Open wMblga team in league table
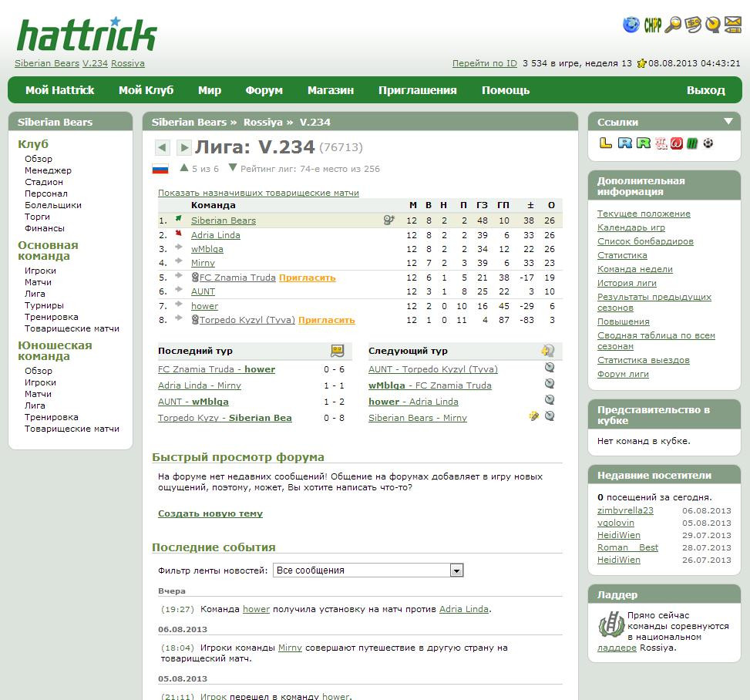The image size is (750, 700). click(x=207, y=249)
